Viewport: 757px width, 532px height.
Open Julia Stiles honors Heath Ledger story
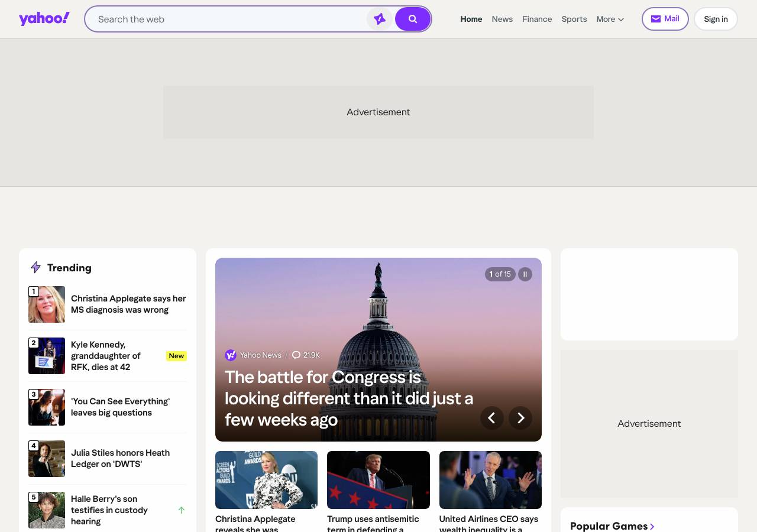point(120,459)
